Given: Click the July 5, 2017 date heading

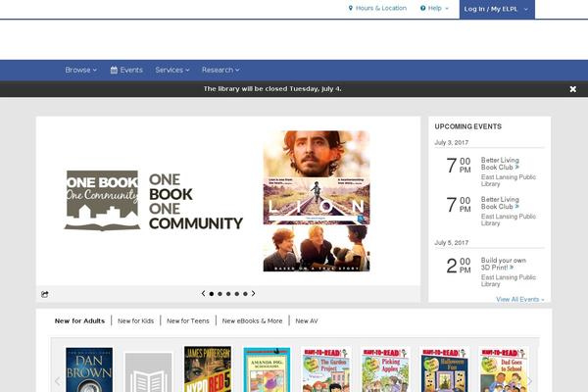Looking at the screenshot, I should point(452,243).
